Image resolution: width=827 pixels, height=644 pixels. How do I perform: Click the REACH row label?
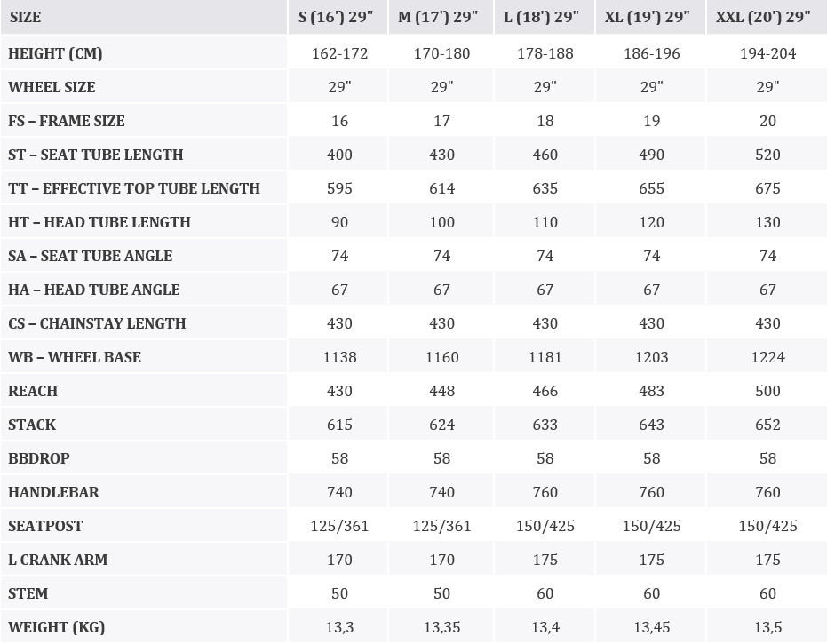pos(33,391)
